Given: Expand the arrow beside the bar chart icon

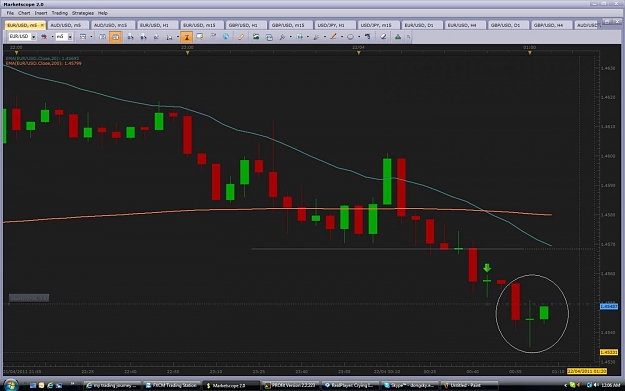Looking at the screenshot, I should 177,37.
